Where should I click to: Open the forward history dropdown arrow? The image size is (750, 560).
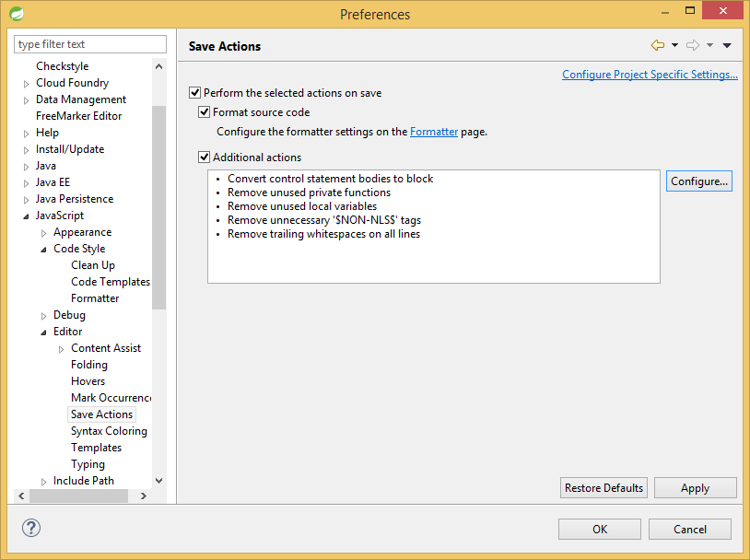coord(710,45)
